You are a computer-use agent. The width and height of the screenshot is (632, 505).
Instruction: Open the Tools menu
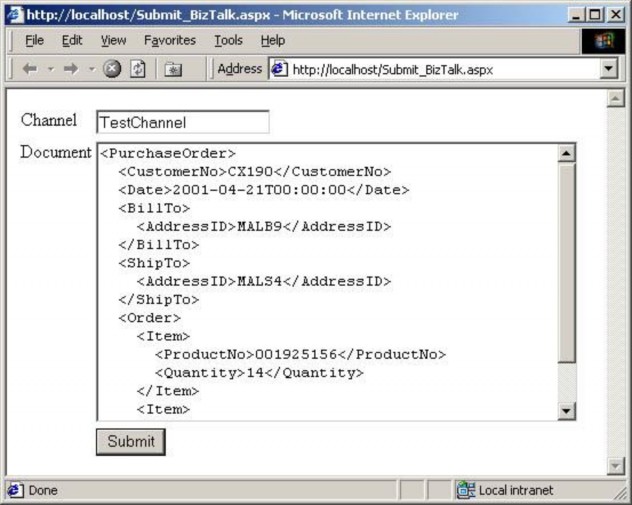click(x=228, y=40)
